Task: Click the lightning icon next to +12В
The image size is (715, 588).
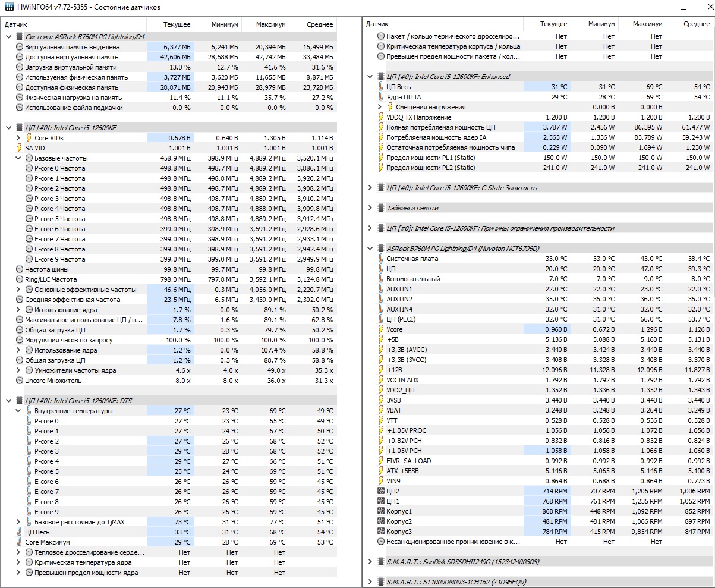Action: 381,370
